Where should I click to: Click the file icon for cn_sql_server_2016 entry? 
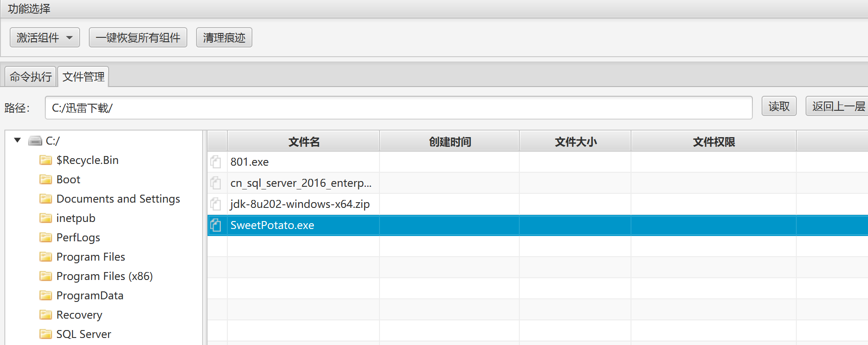pos(215,183)
